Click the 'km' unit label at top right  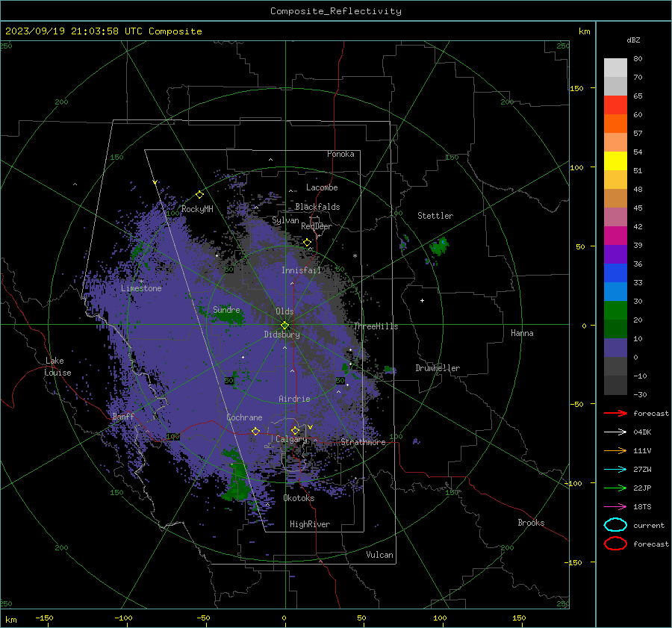tap(584, 31)
